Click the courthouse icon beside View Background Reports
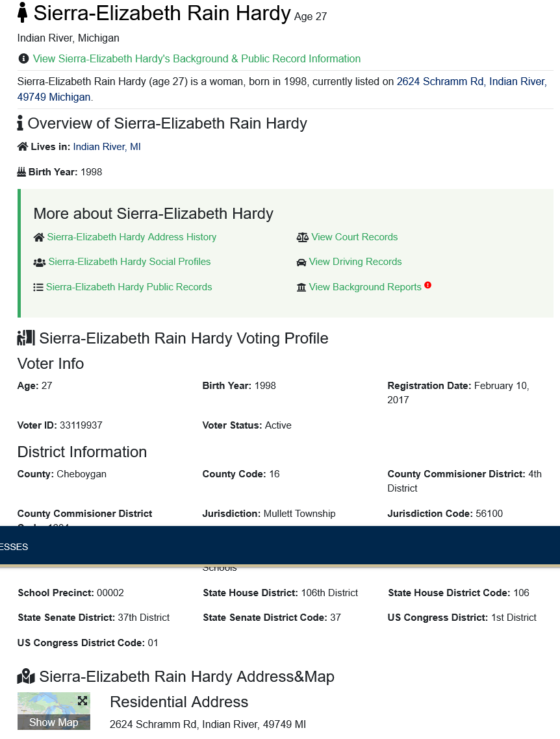 pos(301,287)
